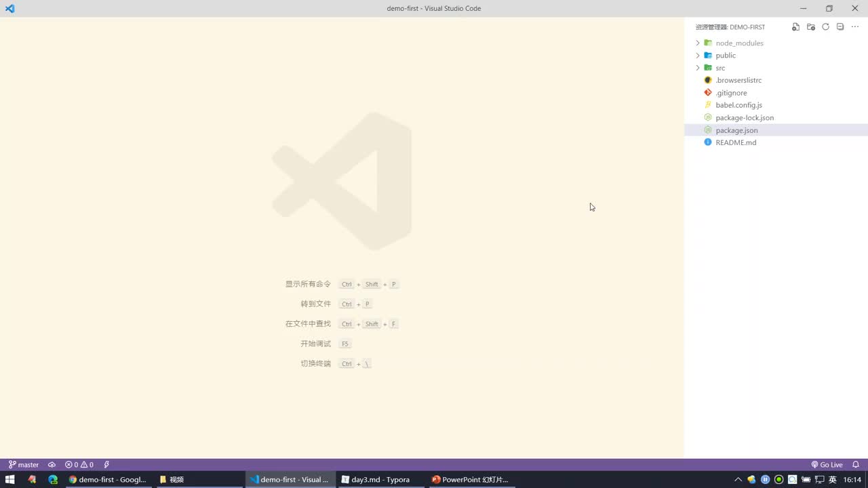Switch to demo-first Google Chrome taskbar window

coord(108,479)
